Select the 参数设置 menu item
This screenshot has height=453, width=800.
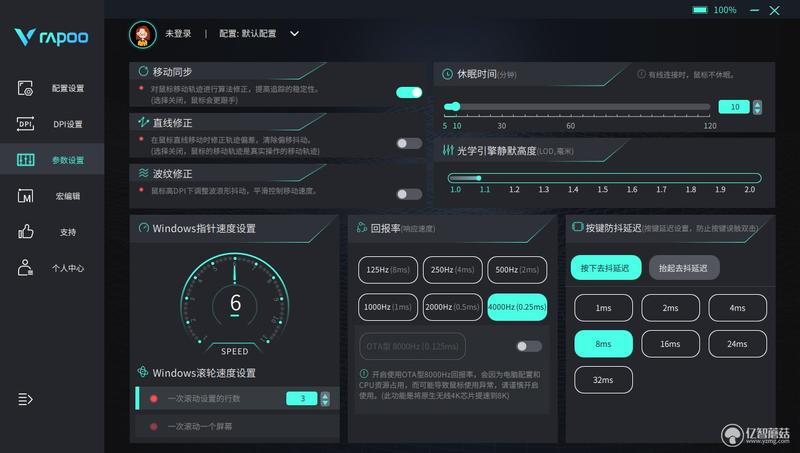52,160
